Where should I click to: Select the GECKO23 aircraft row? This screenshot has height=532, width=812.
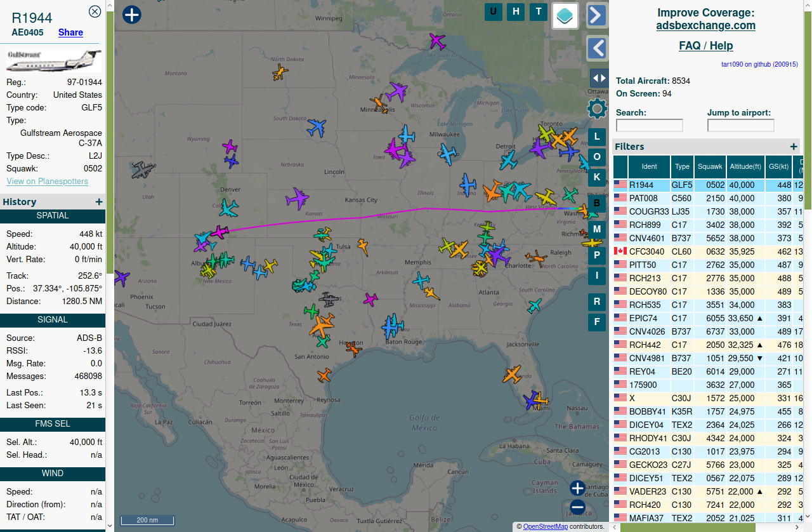[x=707, y=465]
